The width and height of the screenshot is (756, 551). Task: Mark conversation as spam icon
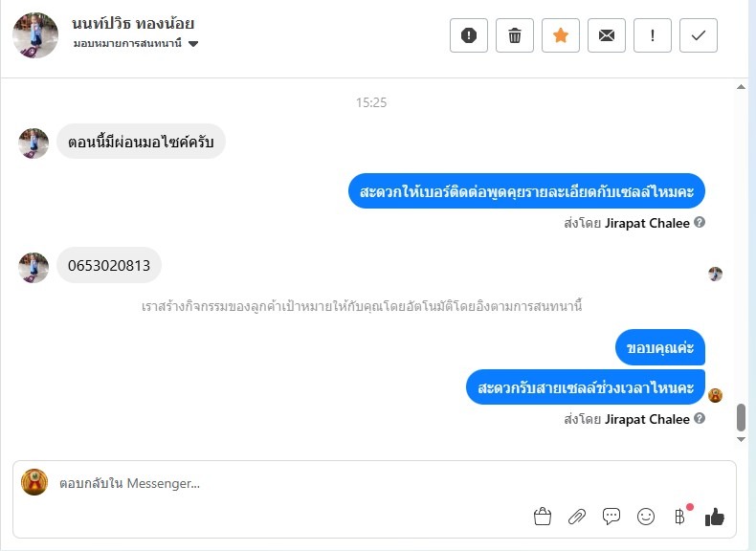pos(469,35)
